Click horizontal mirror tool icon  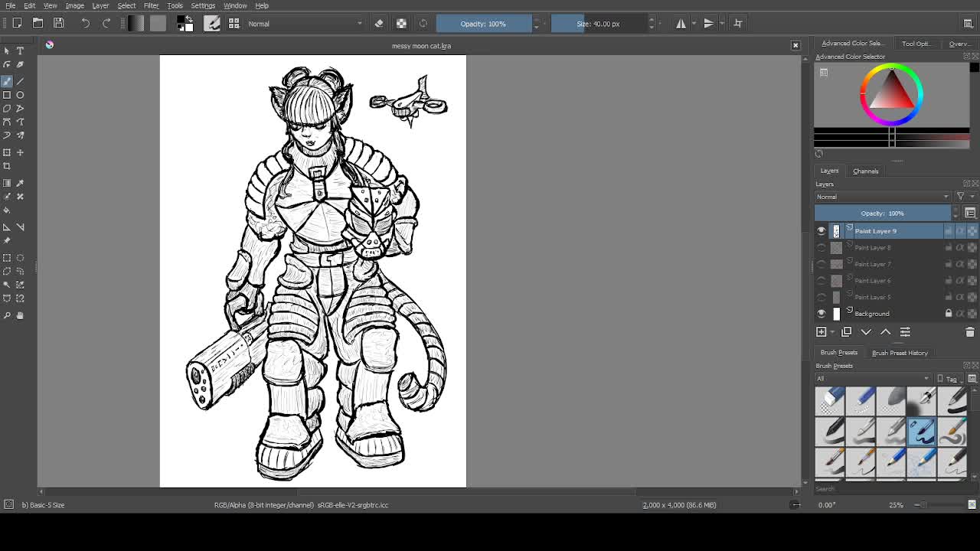pyautogui.click(x=681, y=24)
